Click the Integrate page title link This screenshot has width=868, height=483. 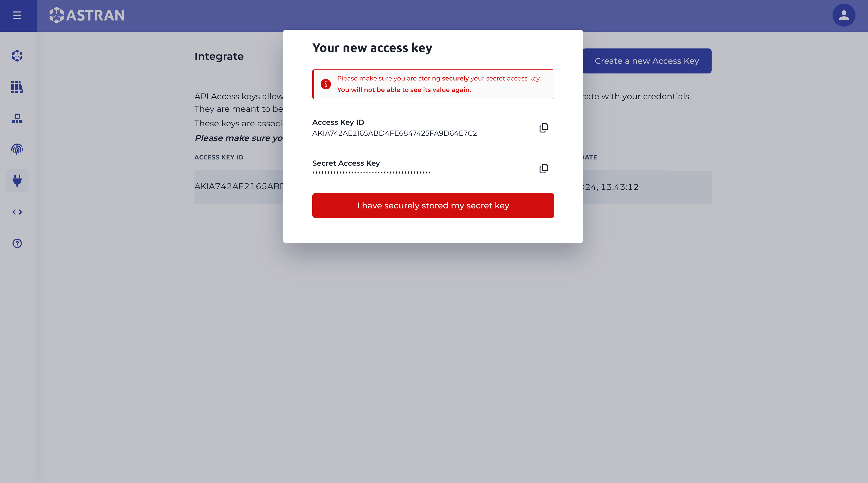pos(219,56)
